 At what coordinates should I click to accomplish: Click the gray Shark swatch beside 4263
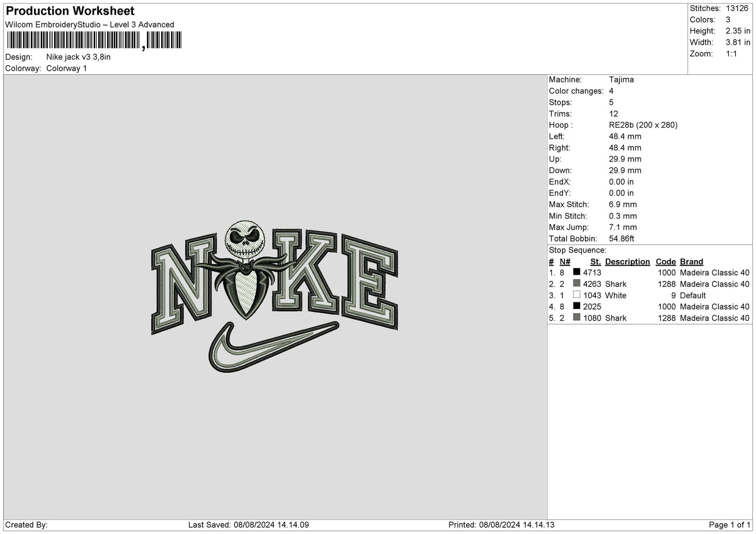(577, 283)
